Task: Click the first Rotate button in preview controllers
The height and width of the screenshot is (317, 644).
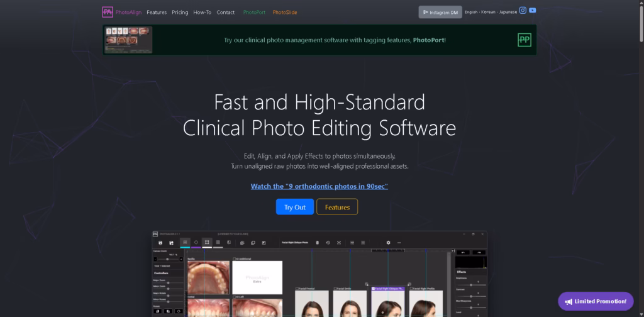Action: click(x=158, y=311)
